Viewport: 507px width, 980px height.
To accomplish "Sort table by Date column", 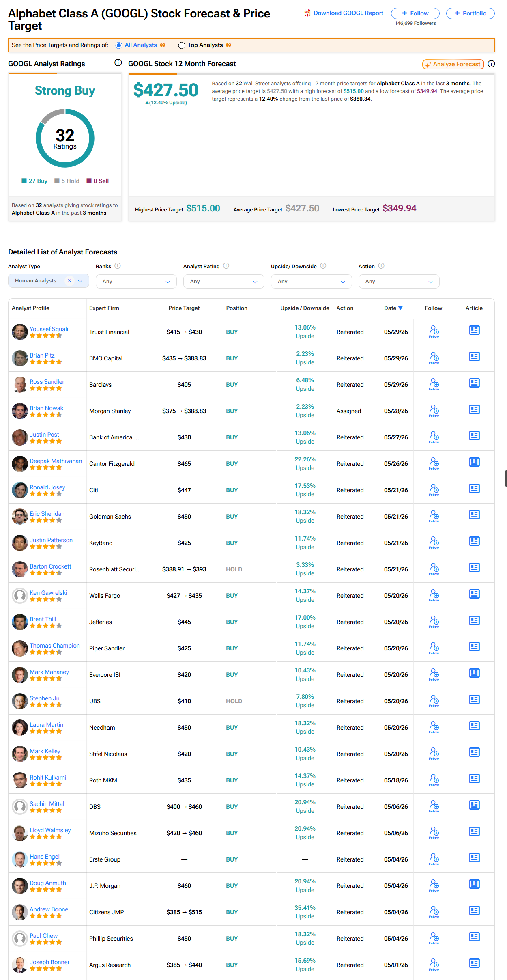I will 393,308.
